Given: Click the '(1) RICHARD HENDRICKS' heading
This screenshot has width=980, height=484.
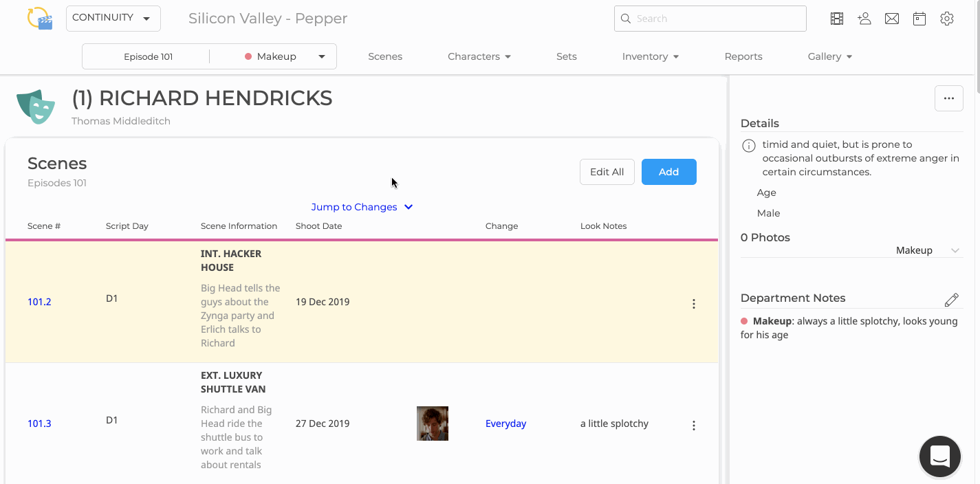Looking at the screenshot, I should pos(202,98).
